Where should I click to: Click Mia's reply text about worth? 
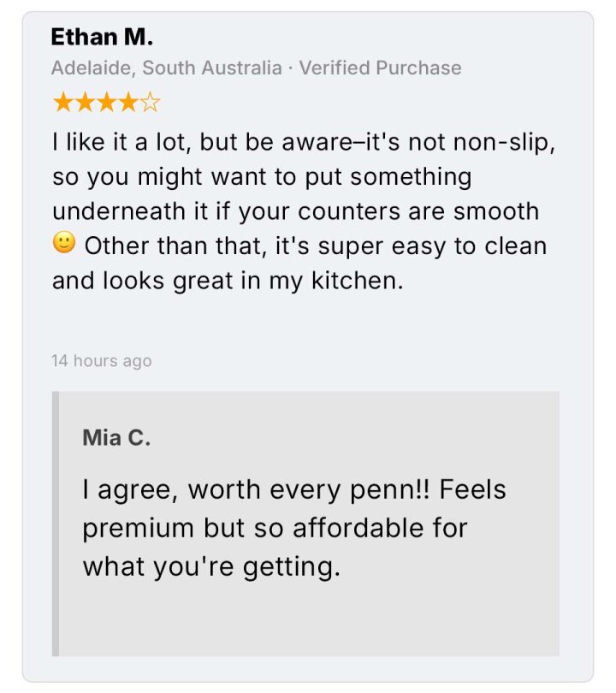[294, 528]
